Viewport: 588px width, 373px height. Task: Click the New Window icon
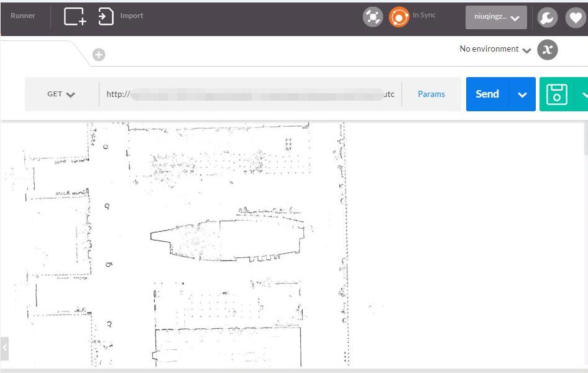point(75,16)
